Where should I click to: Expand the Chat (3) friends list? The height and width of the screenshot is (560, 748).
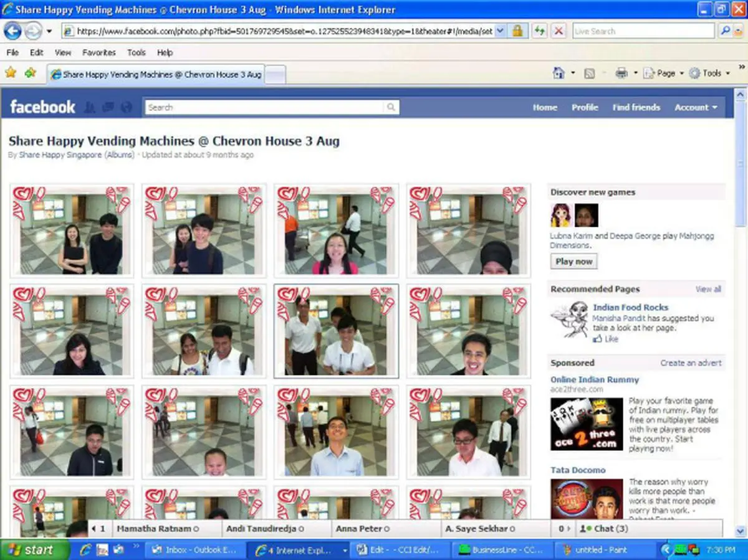click(648, 528)
